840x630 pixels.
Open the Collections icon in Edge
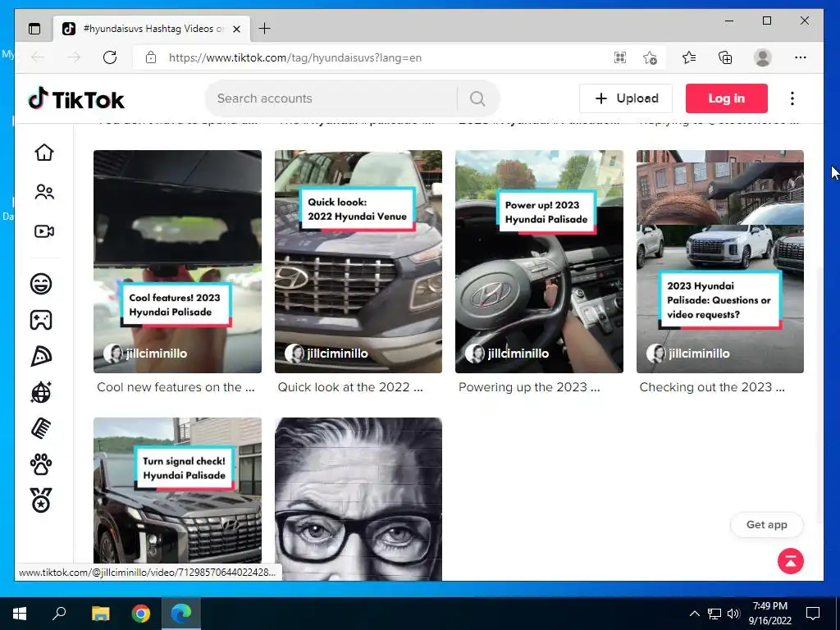(x=725, y=57)
